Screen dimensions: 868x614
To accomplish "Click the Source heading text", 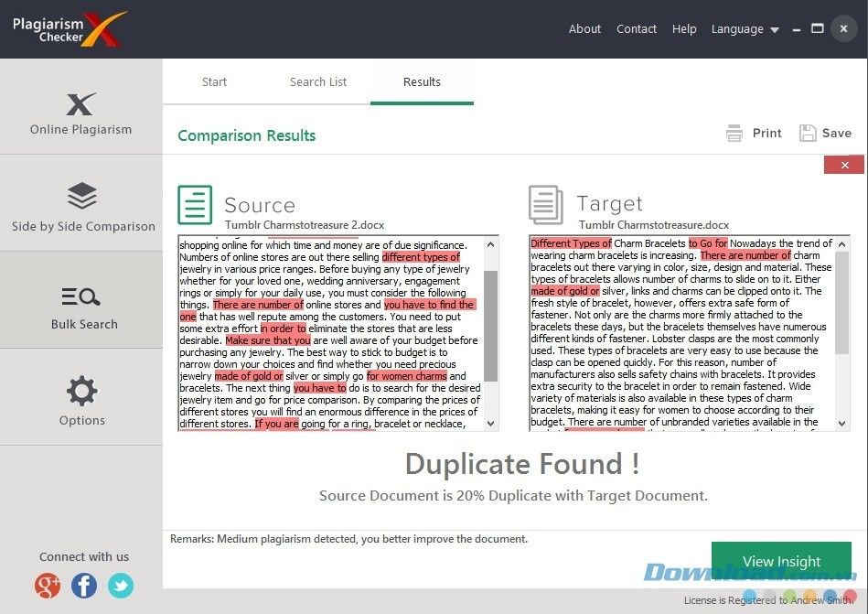I will click(260, 205).
